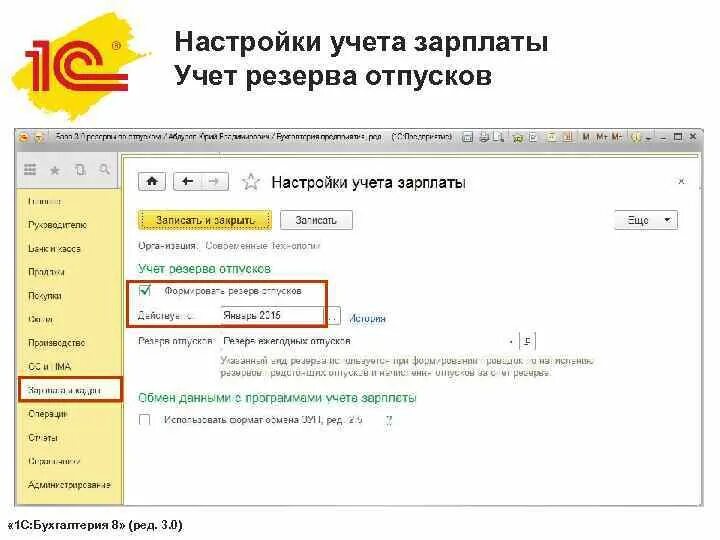Open the info help icon
Image resolution: width=720 pixels, height=540 pixels.
pyautogui.click(x=636, y=137)
